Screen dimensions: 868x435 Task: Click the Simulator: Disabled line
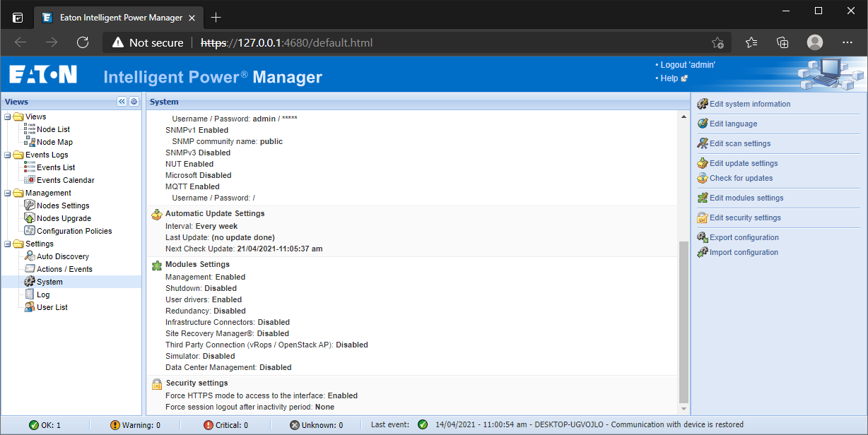tap(200, 356)
